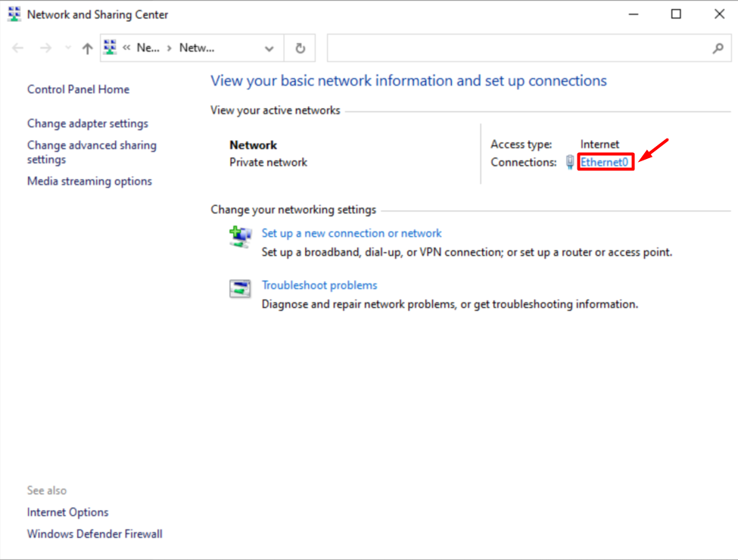Click the Network and Sharing Center address bar icon
Screen dimensions: 738x560
point(110,47)
